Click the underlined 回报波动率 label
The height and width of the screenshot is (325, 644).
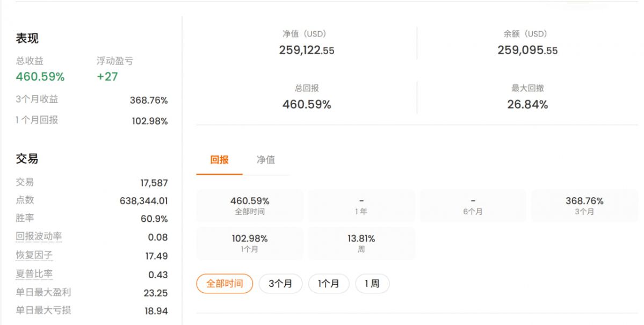(39, 236)
